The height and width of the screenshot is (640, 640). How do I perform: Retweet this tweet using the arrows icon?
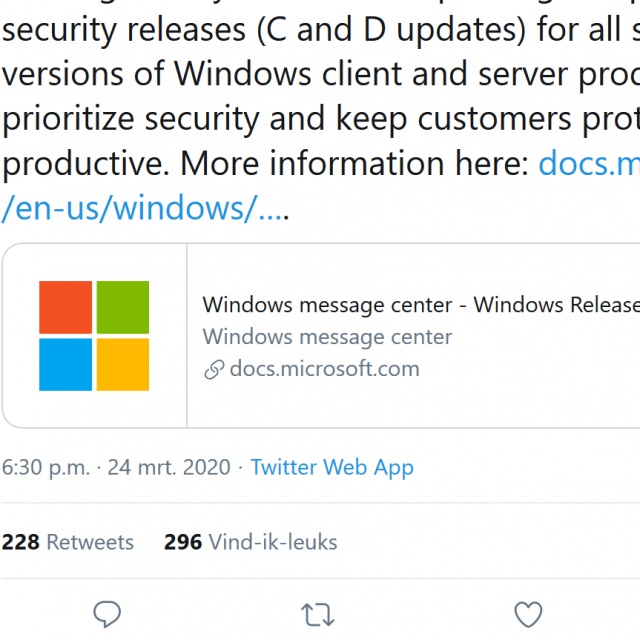[x=318, y=614]
